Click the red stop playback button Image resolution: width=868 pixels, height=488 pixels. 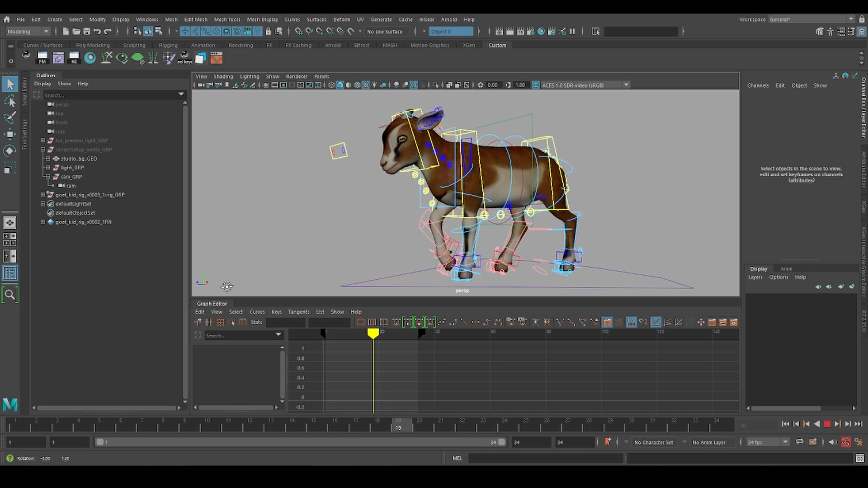[827, 424]
